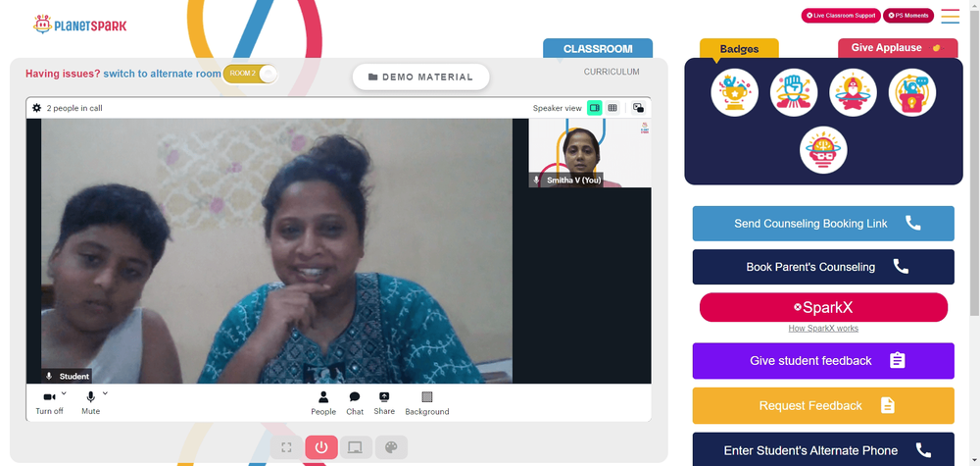This screenshot has width=980, height=466.
Task: Open the hamburger menu
Action: (950, 16)
